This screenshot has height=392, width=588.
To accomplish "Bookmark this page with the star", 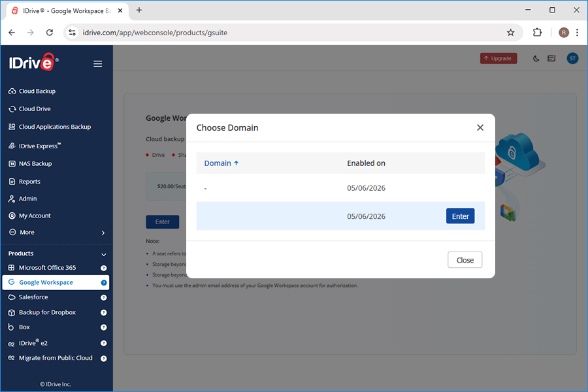I will pyautogui.click(x=510, y=33).
